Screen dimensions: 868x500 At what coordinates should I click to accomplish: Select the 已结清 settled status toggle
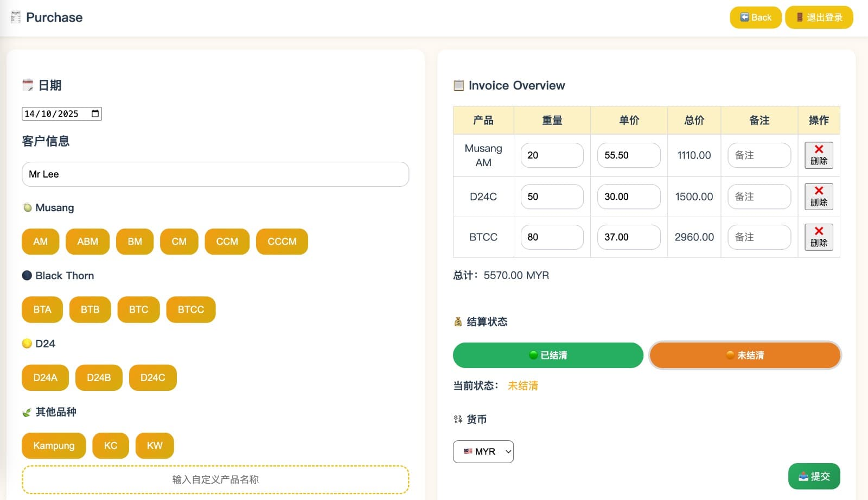(x=548, y=355)
